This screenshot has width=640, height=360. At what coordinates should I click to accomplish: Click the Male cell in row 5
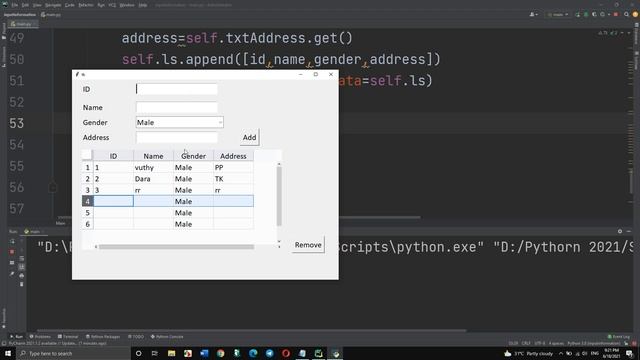tap(193, 213)
